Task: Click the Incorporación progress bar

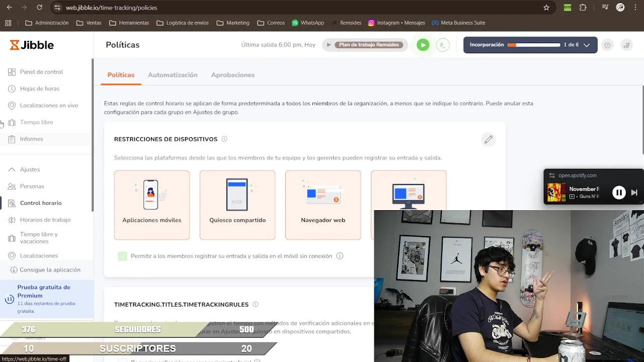Action: (x=534, y=45)
